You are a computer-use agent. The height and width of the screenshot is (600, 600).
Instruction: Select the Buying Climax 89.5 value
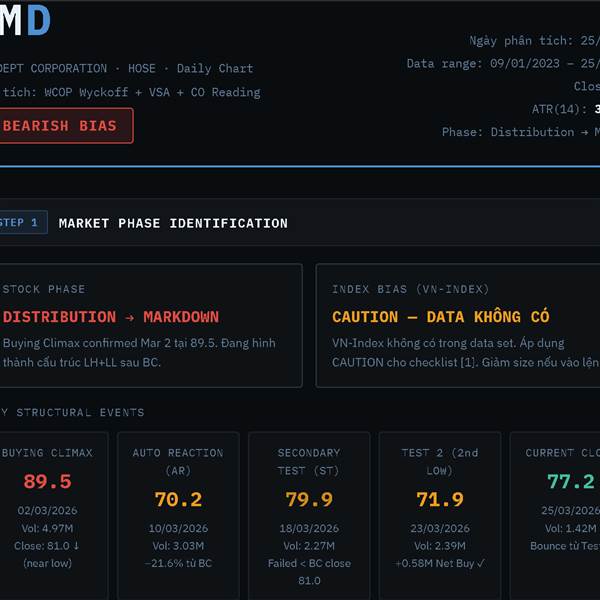pyautogui.click(x=47, y=482)
